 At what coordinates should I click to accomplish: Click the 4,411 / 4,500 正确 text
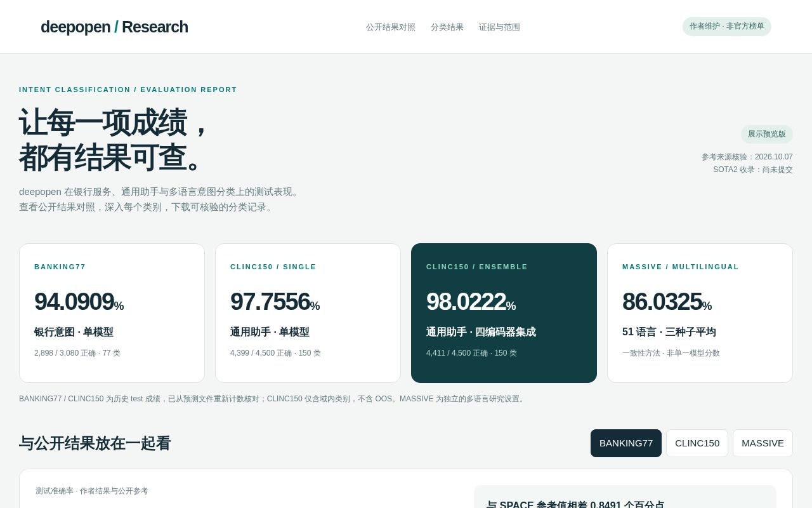457,353
